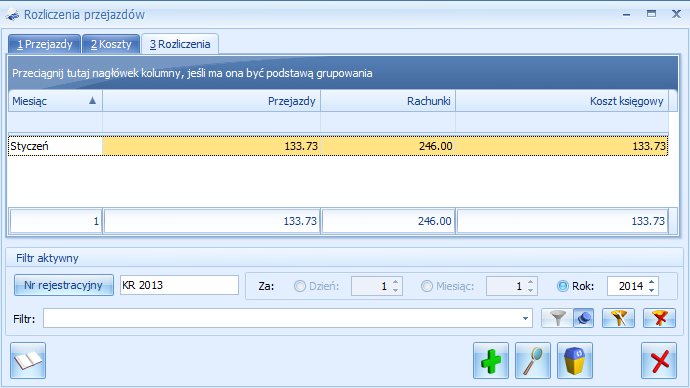The width and height of the screenshot is (690, 388).
Task: Decrease the Miesiąc spinner value
Action: click(530, 290)
